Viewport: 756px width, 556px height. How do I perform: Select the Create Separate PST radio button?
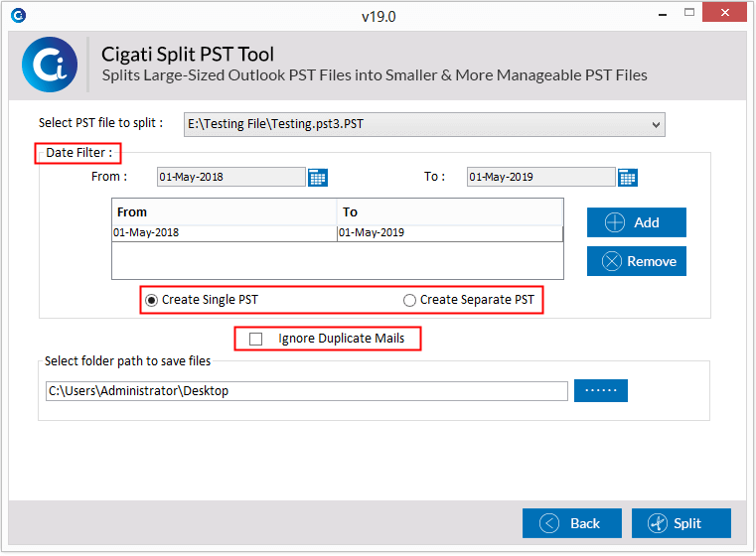point(409,300)
